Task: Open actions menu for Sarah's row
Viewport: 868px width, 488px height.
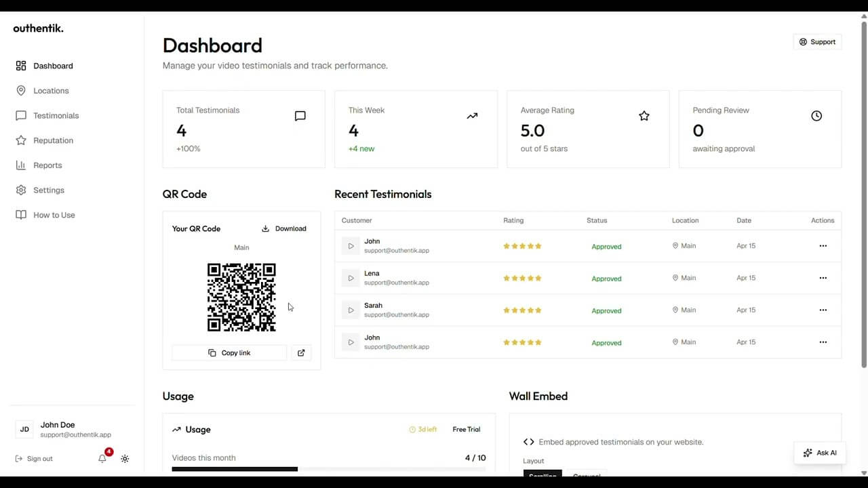Action: (823, 310)
